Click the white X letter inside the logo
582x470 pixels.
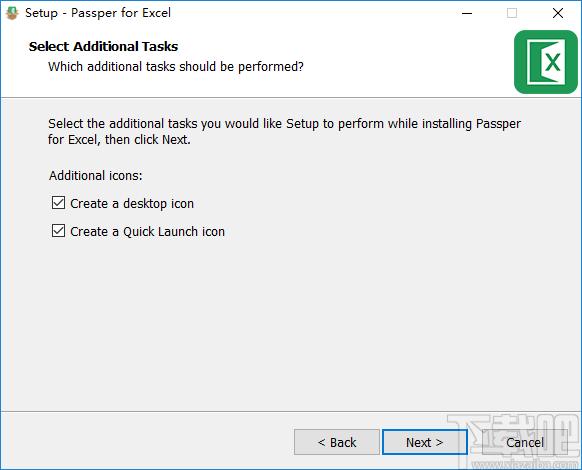coord(553,62)
